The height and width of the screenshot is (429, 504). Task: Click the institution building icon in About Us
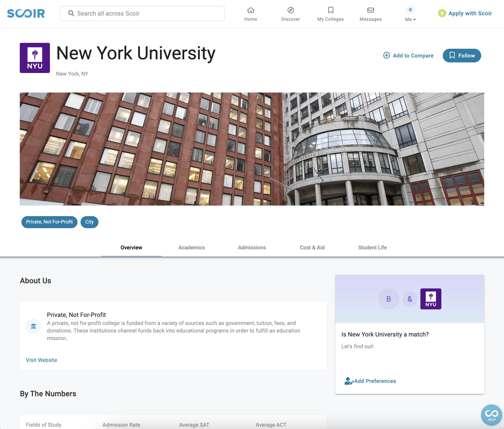(x=33, y=326)
